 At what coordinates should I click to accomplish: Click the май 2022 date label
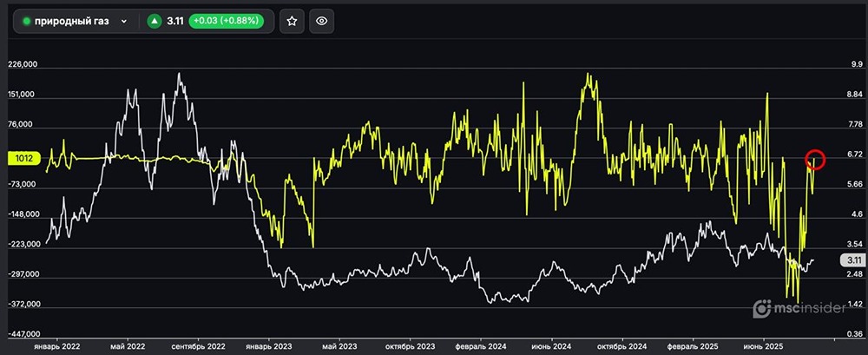[128, 346]
